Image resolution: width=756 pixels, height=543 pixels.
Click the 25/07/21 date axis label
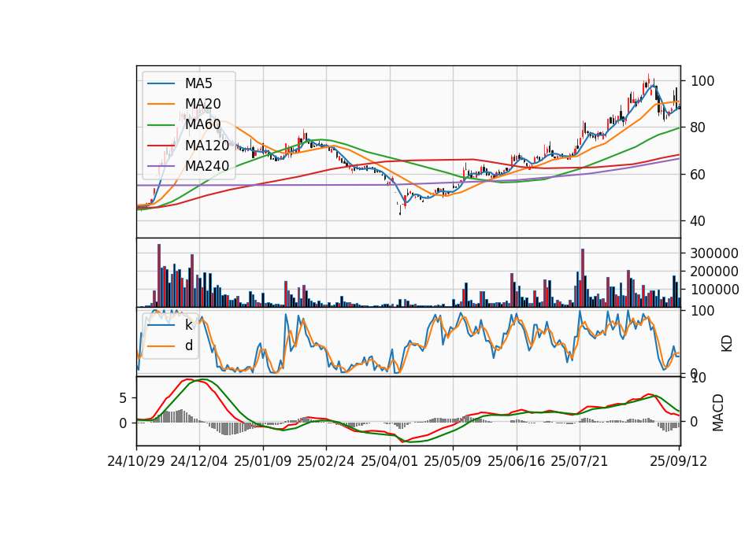580,461
